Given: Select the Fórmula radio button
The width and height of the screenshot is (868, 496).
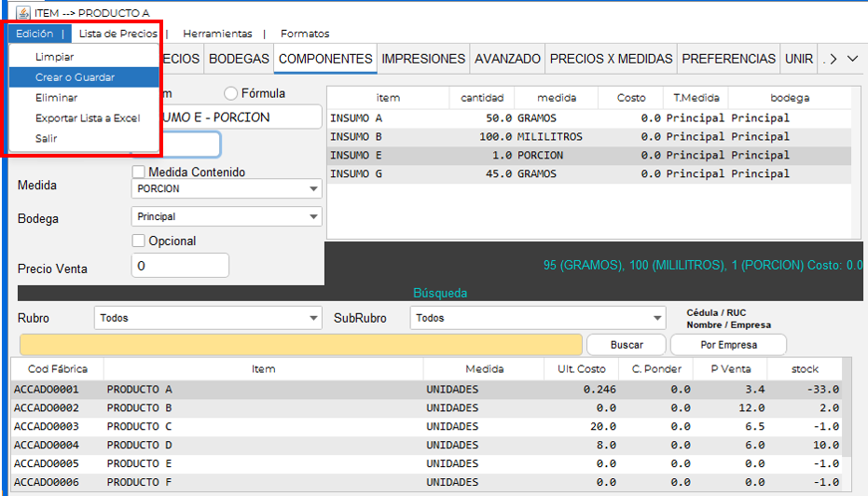Looking at the screenshot, I should click(231, 93).
